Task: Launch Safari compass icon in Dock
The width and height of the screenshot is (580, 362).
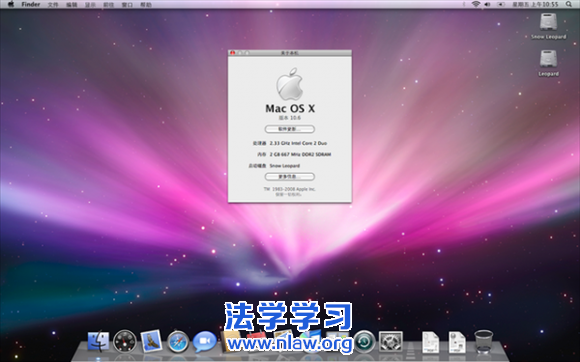Action: 178,341
